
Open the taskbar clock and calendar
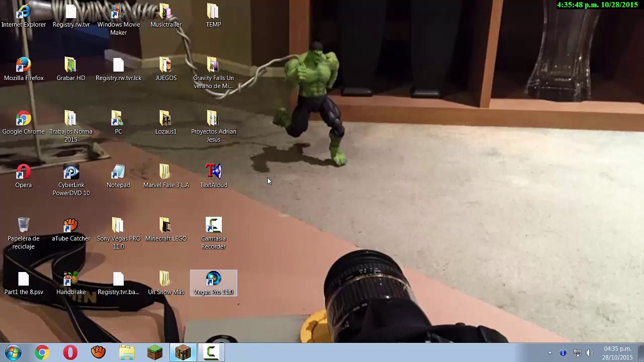pos(617,353)
